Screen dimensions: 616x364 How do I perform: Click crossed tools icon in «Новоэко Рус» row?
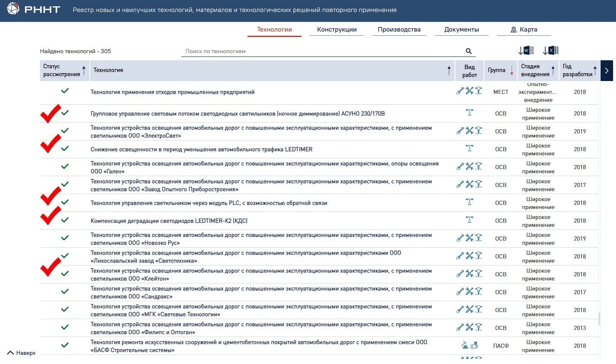tap(470, 238)
